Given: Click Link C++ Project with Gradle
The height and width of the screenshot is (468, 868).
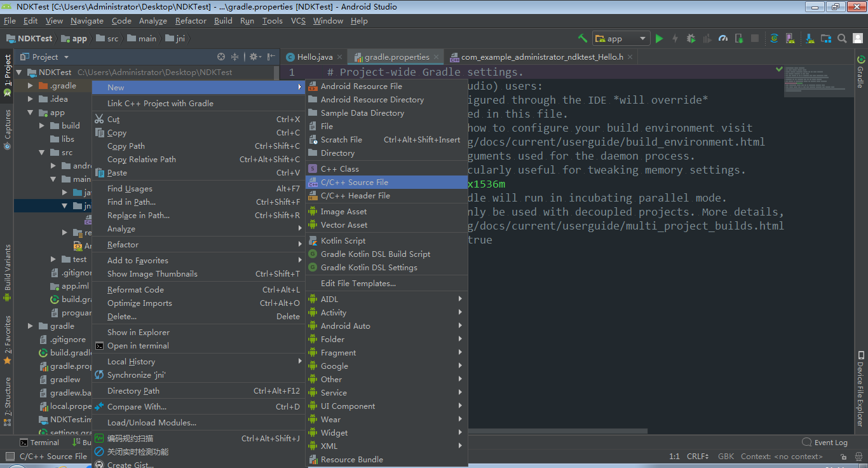Looking at the screenshot, I should point(198,104).
